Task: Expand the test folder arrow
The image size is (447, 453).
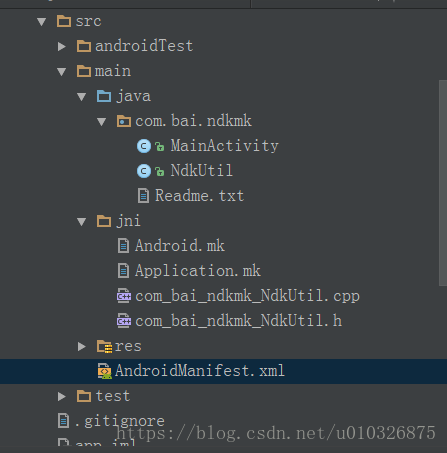Action: tap(62, 396)
